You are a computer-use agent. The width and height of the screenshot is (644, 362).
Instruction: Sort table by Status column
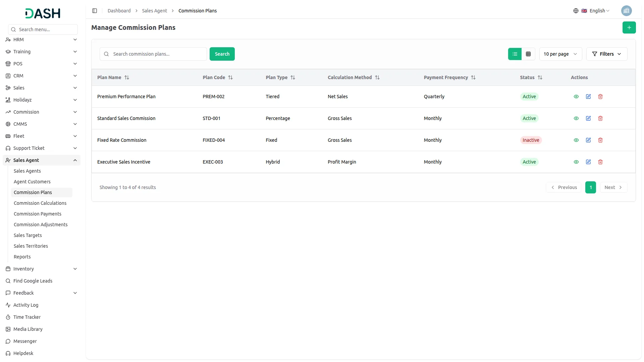point(531,77)
